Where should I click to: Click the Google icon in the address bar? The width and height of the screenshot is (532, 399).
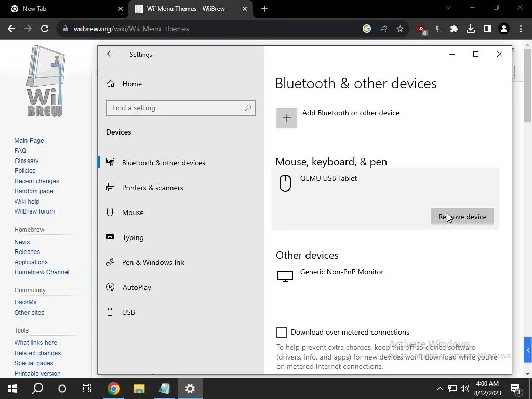click(366, 29)
